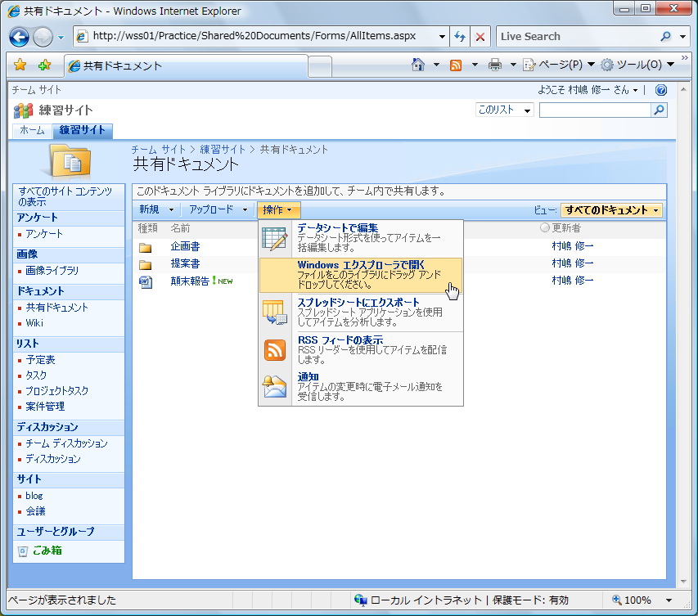
Task: Select Windows エクスプローラで開く menu item
Action: coord(360,275)
